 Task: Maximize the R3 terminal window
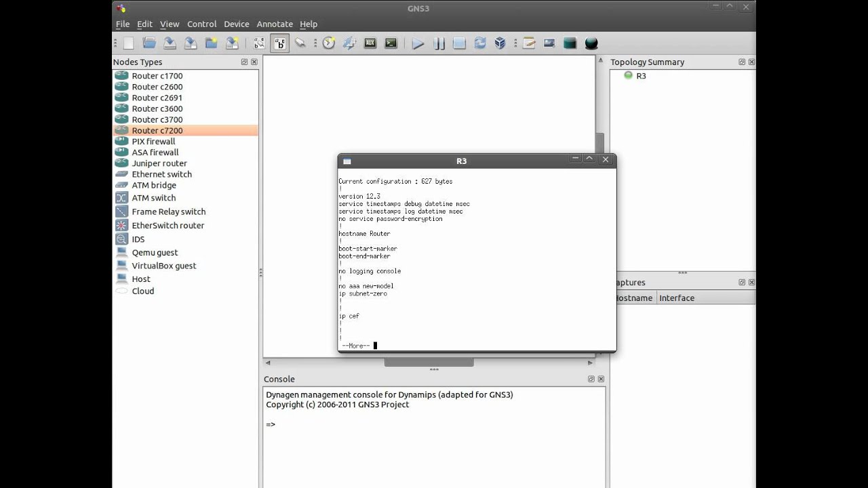tap(589, 159)
